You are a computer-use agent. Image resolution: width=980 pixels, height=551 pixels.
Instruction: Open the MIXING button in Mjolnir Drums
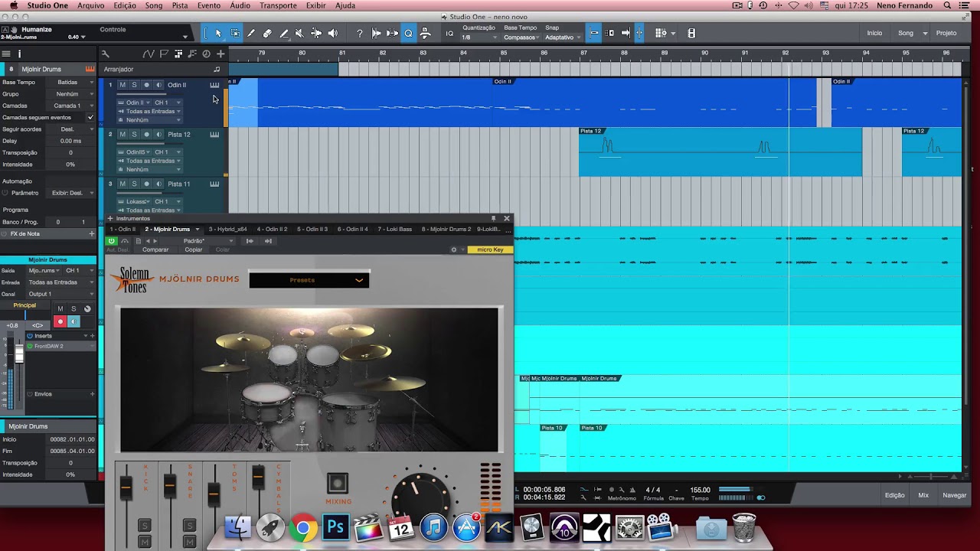(338, 483)
